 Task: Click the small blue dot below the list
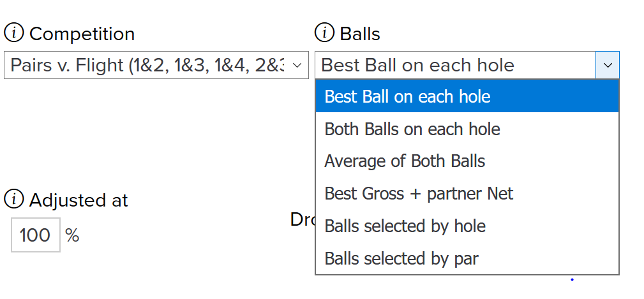click(x=572, y=280)
